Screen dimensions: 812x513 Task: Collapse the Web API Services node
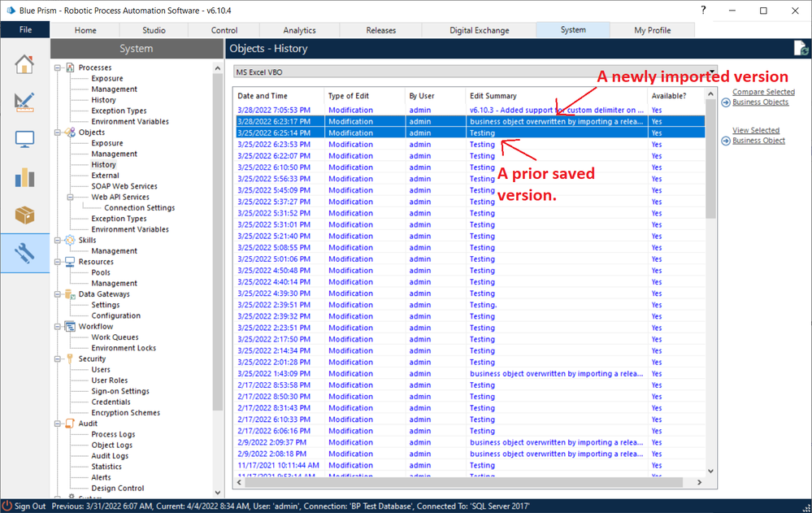click(x=72, y=197)
